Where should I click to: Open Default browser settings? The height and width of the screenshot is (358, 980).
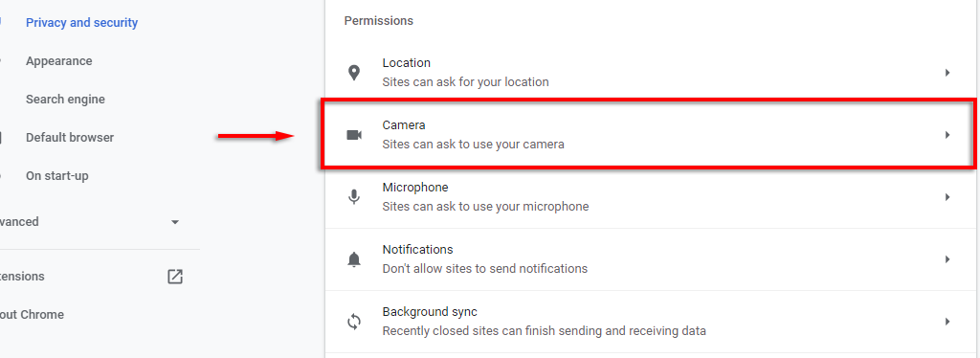[x=69, y=138]
